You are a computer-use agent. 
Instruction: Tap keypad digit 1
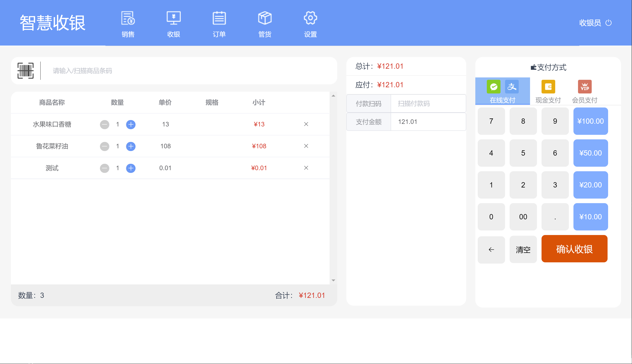tap(491, 185)
